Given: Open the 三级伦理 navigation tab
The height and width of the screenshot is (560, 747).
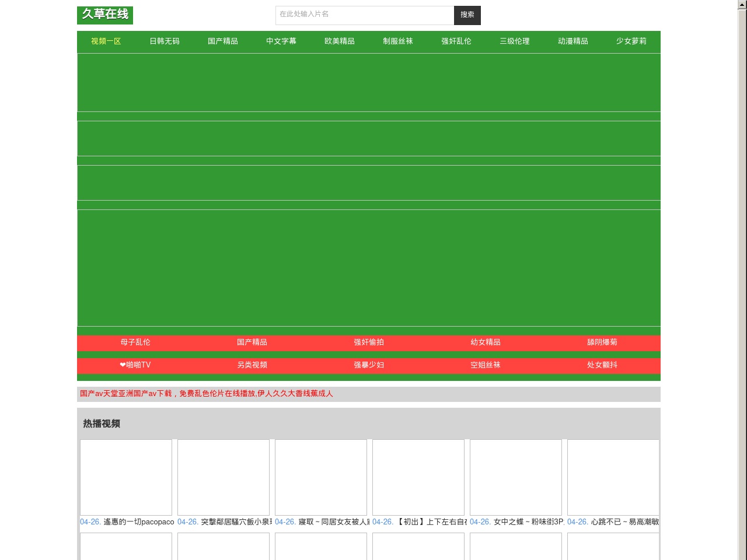Looking at the screenshot, I should [515, 41].
